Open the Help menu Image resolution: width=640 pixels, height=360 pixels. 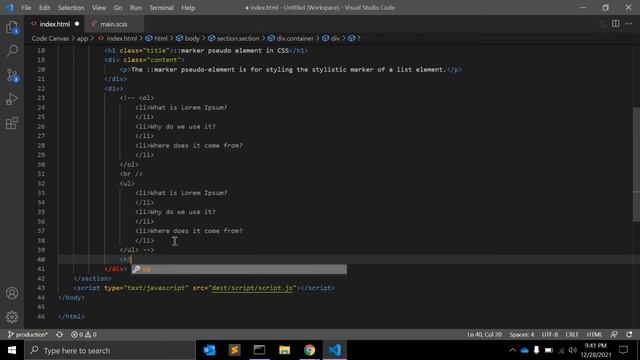[x=188, y=8]
